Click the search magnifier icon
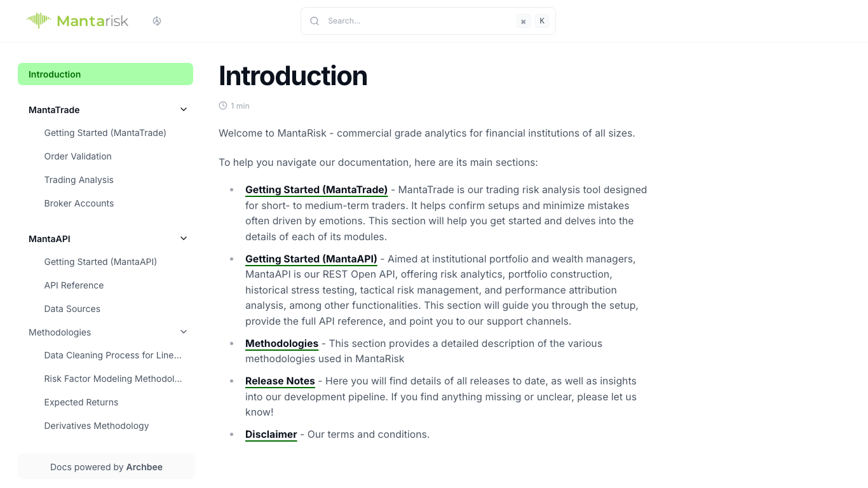Image resolution: width=868 pixels, height=488 pixels. point(315,20)
